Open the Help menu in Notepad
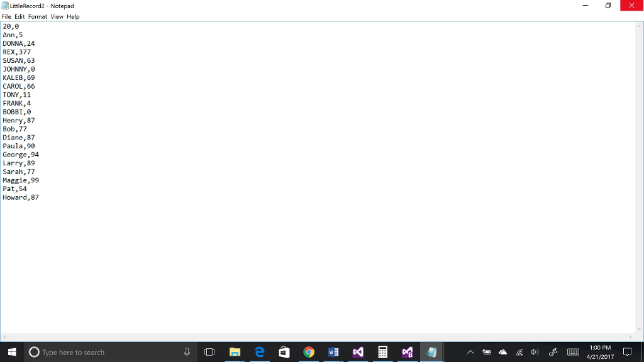The width and height of the screenshot is (644, 362). click(74, 16)
